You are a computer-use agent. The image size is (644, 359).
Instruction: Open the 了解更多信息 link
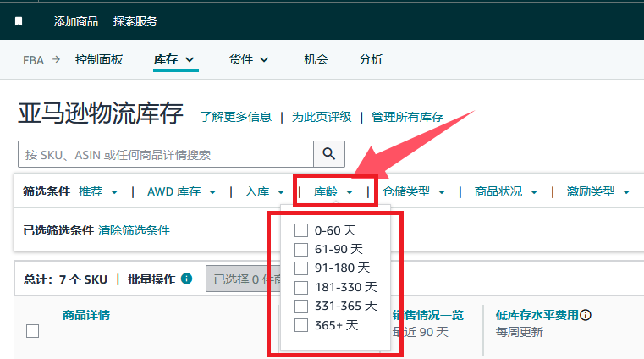pyautogui.click(x=236, y=117)
